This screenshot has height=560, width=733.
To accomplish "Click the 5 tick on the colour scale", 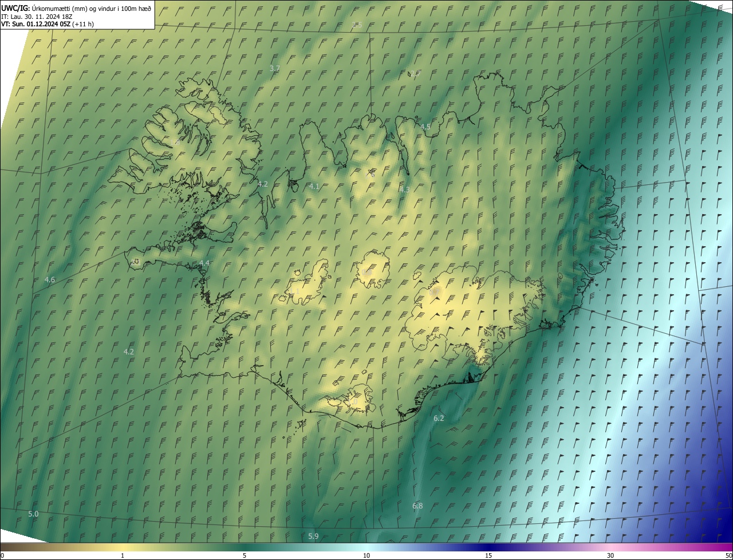I will 245,555.
